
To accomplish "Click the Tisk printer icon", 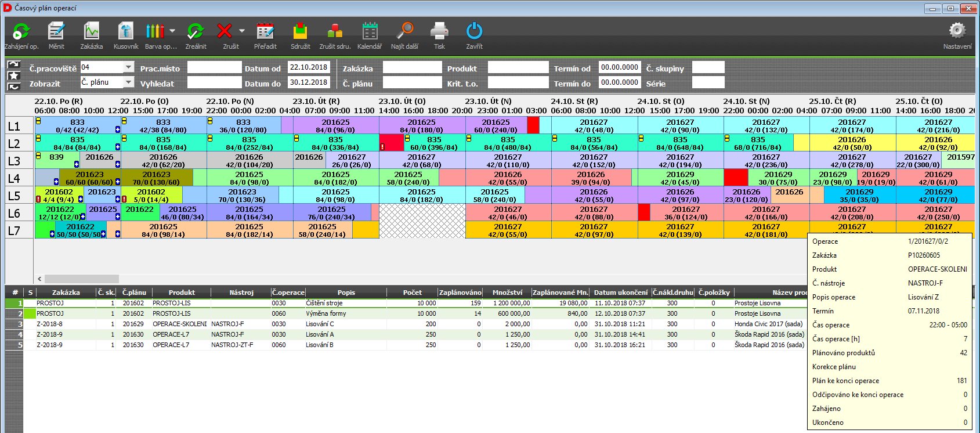I will pos(439,31).
